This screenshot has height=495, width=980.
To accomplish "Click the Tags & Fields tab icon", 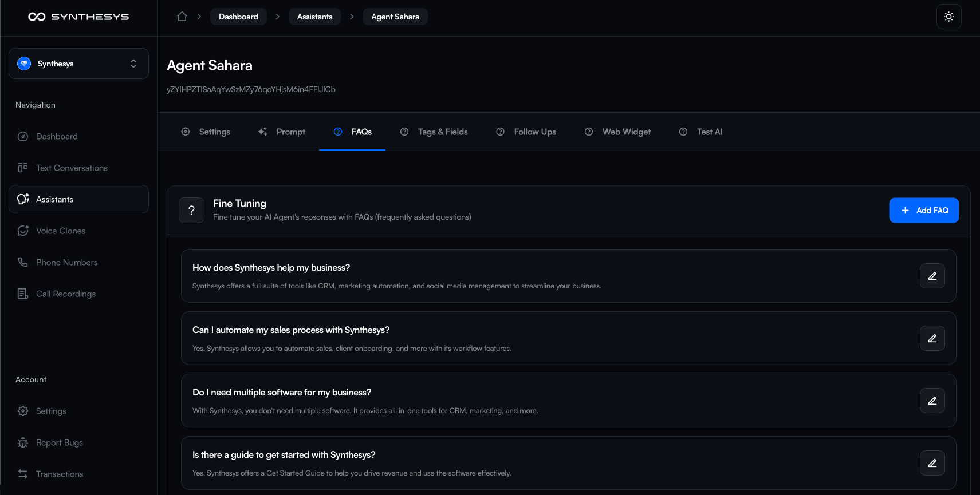I will 404,132.
